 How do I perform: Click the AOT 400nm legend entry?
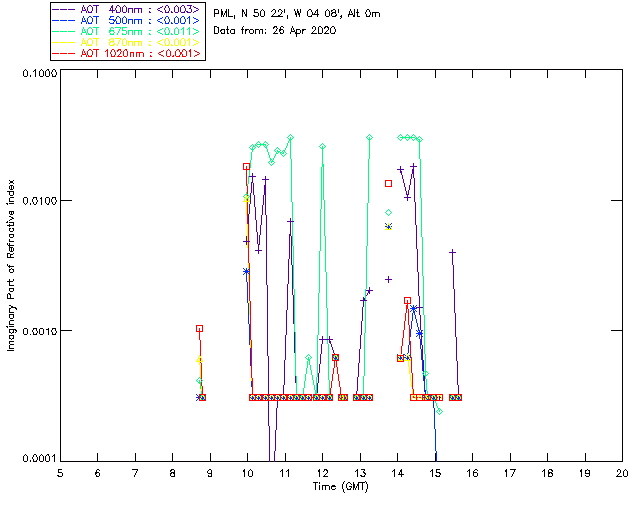tap(128, 9)
